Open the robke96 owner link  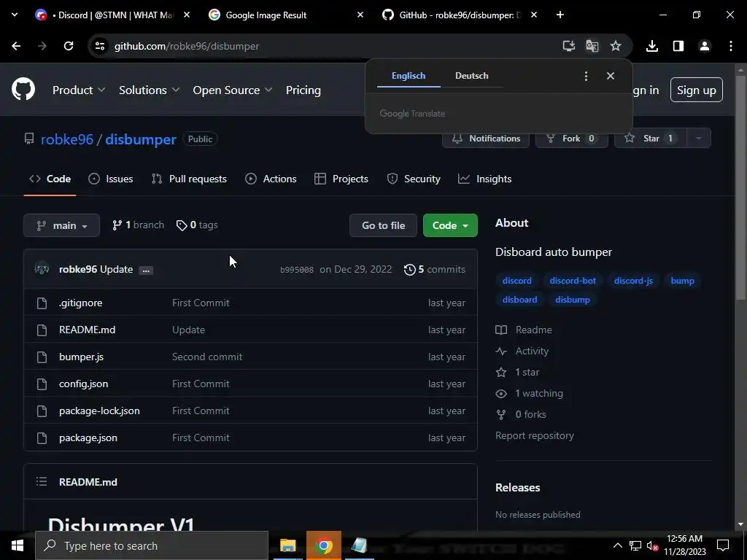[67, 139]
